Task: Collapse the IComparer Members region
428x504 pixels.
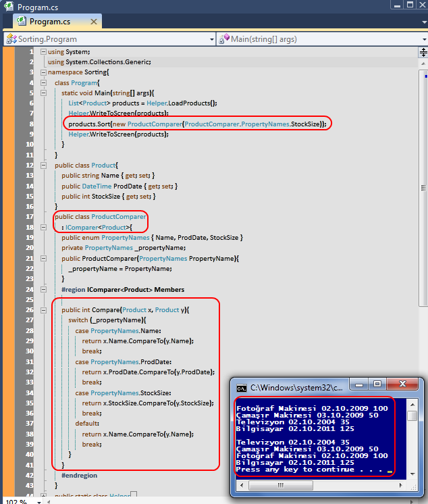Action: pyautogui.click(x=44, y=289)
